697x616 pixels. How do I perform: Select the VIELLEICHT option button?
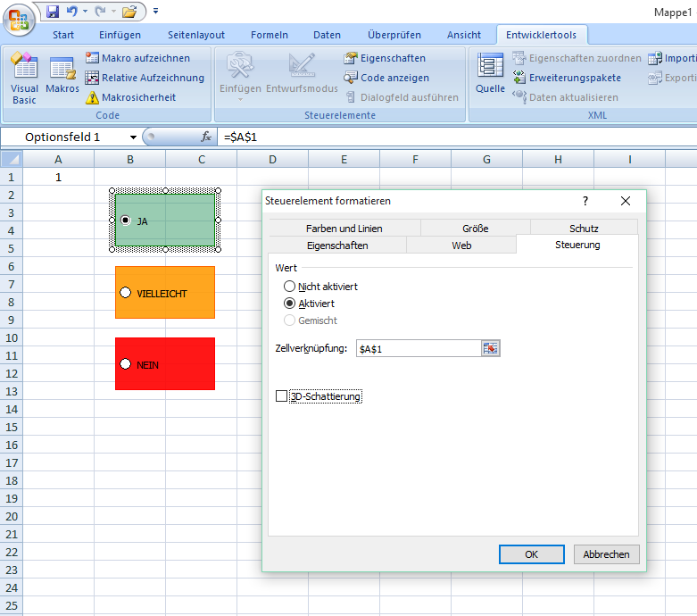(125, 293)
